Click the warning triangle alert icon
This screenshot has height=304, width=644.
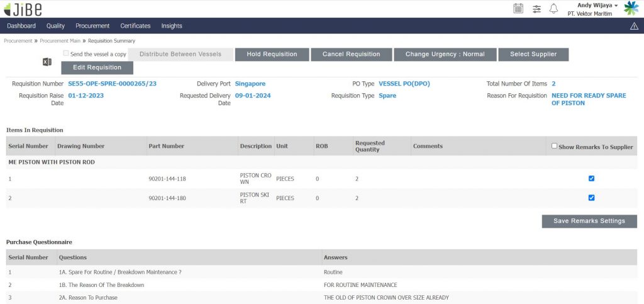pyautogui.click(x=634, y=26)
